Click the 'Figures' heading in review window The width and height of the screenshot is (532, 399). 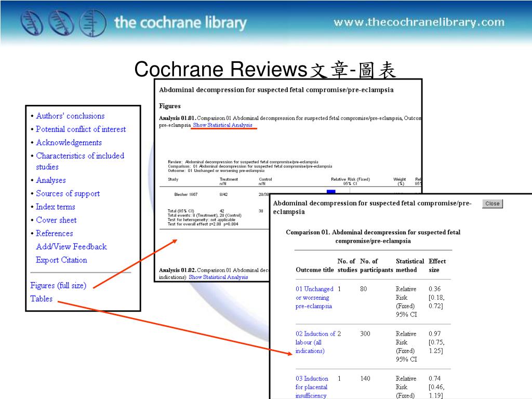170,106
